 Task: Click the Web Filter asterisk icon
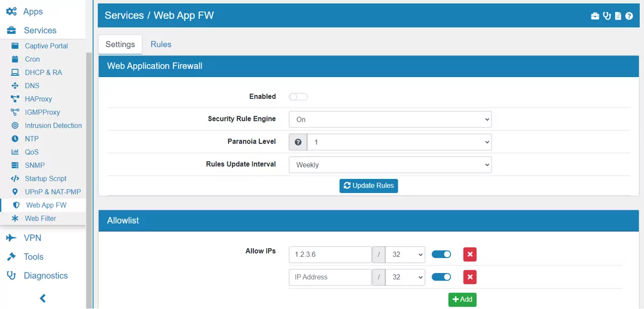pos(15,218)
